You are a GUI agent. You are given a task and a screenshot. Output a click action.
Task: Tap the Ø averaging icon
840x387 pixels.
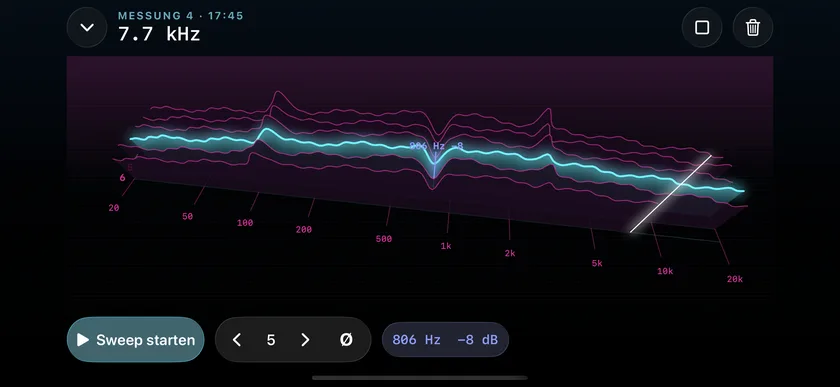[x=347, y=340]
